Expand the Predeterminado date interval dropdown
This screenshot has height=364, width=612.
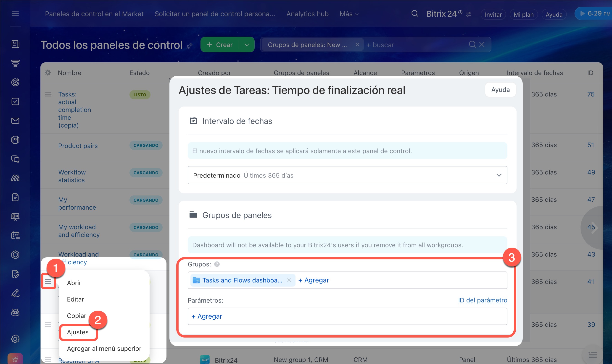(499, 175)
